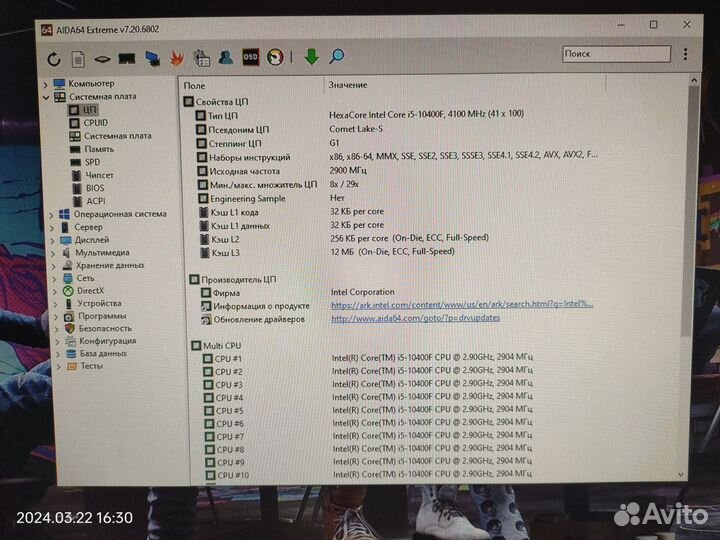720x540 pixels.
Task: Collapse the Системная плата tree node
Action: pyautogui.click(x=46, y=97)
